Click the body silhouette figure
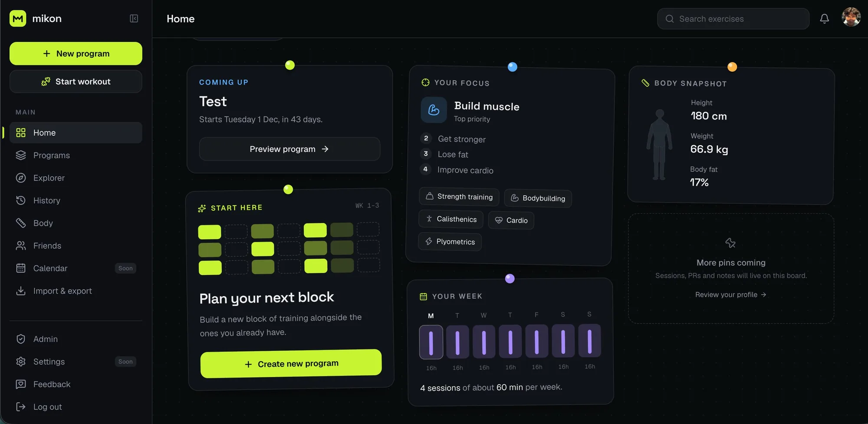The image size is (868, 424). 659,144
